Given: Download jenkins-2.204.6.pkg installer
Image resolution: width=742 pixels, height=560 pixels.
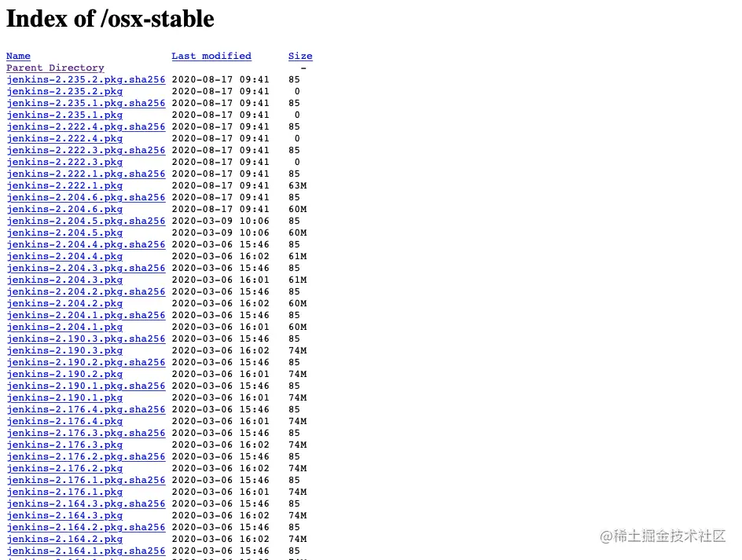Looking at the screenshot, I should click(64, 209).
